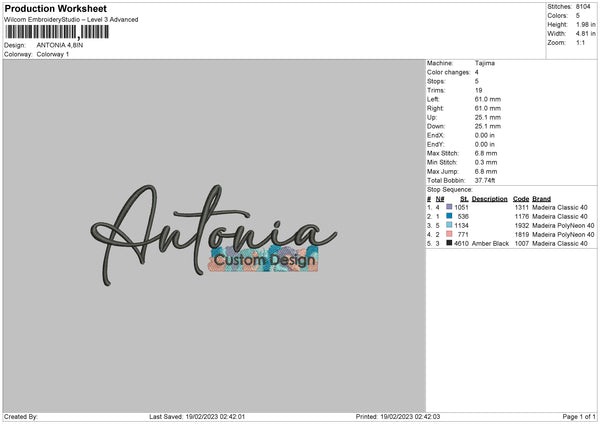The image size is (600, 424).
Task: Click the blue swatch for code 1176
Action: click(x=449, y=216)
